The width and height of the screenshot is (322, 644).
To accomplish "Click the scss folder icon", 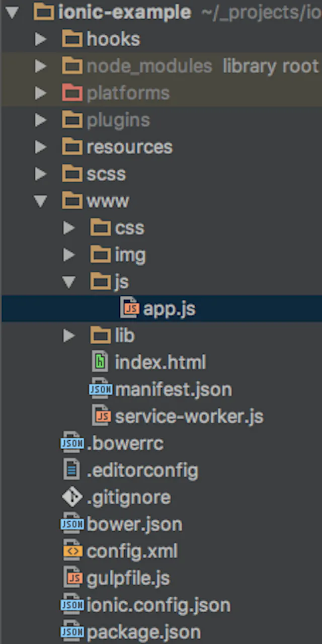I will click(72, 173).
